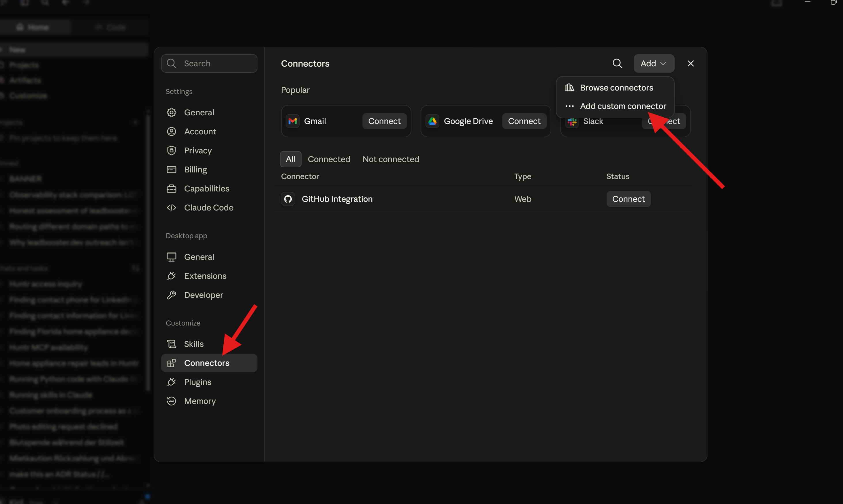Connect the GitHub Integration
The width and height of the screenshot is (843, 504).
point(628,199)
